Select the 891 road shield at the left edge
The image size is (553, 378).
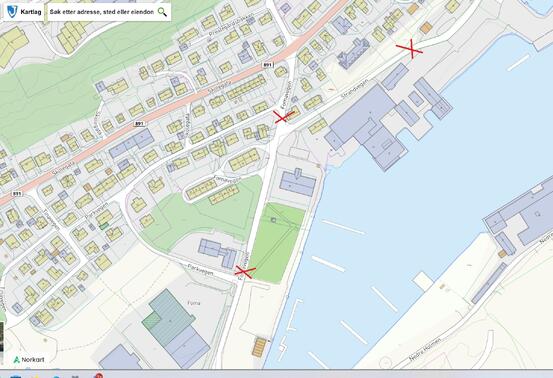tap(17, 194)
